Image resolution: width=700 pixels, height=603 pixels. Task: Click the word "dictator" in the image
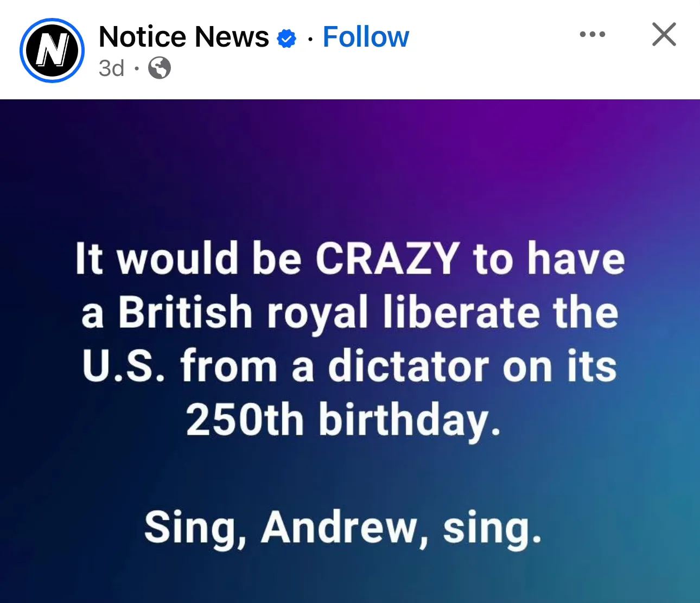pos(408,366)
